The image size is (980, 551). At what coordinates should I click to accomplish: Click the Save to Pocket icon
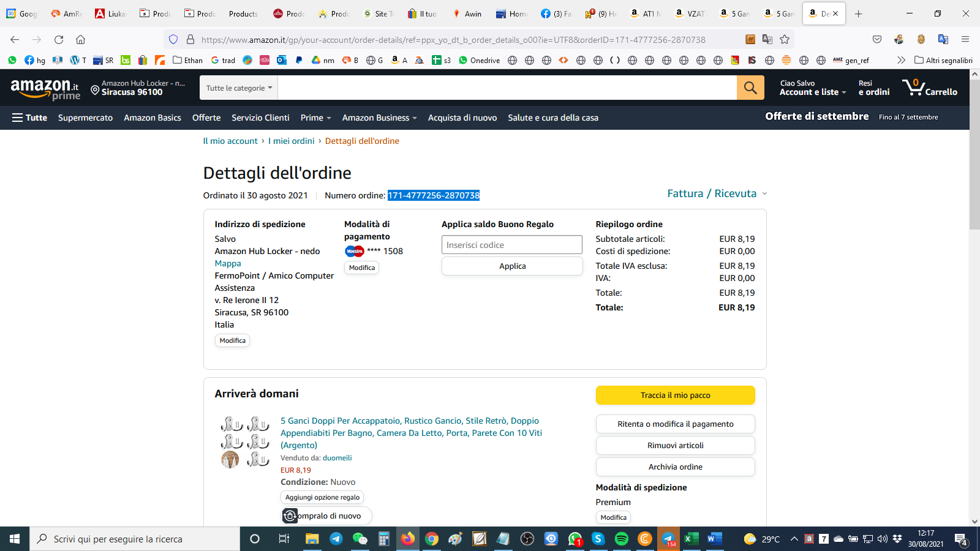pos(877,40)
